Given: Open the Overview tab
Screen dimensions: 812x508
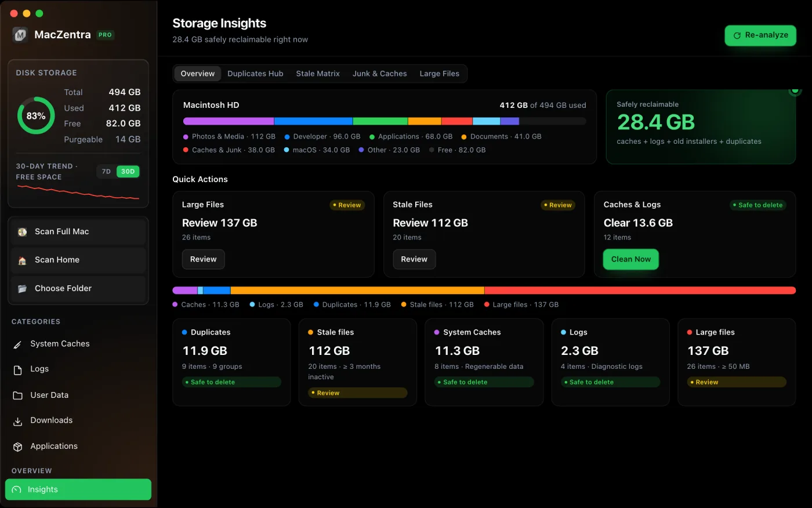Looking at the screenshot, I should point(198,74).
